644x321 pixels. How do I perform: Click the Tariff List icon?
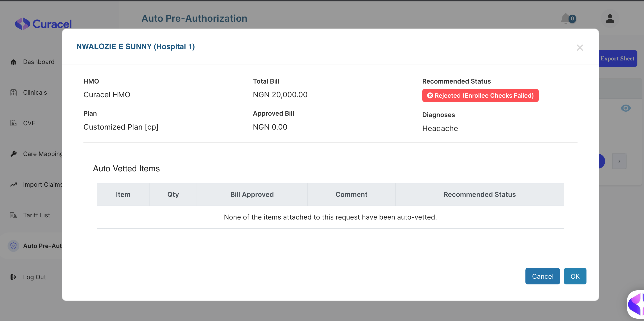(13, 215)
